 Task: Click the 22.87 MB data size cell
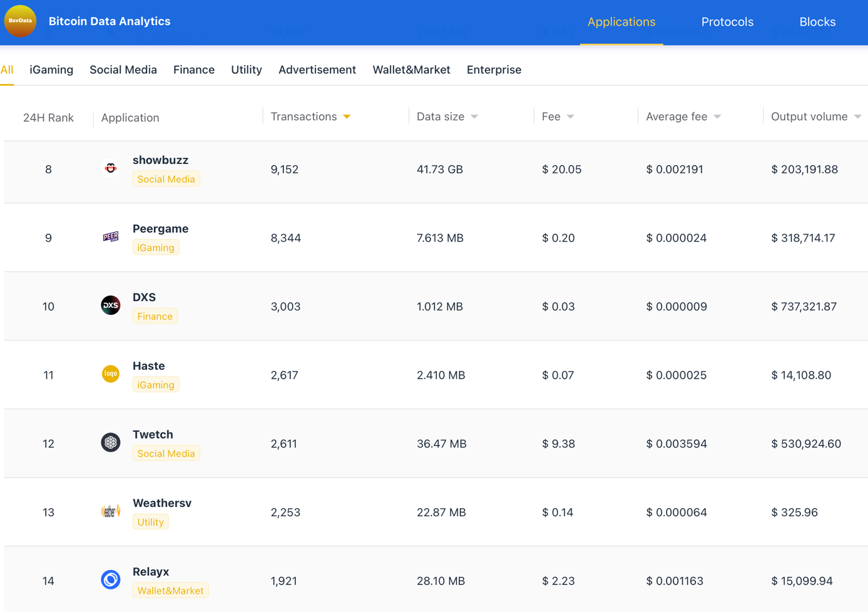point(441,513)
